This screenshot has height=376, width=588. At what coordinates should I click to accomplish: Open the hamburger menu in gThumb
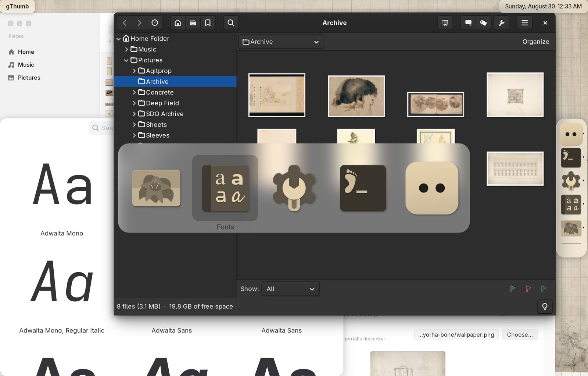coord(524,23)
